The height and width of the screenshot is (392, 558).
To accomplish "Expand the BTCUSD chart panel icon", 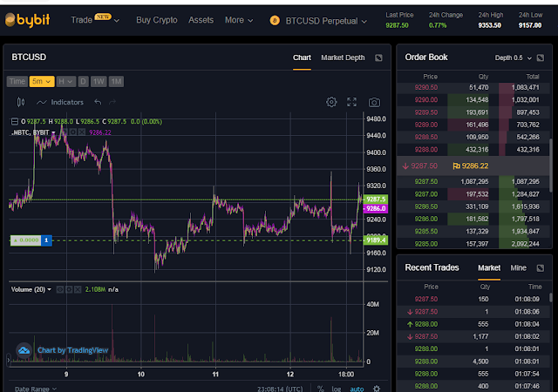I will coord(378,57).
